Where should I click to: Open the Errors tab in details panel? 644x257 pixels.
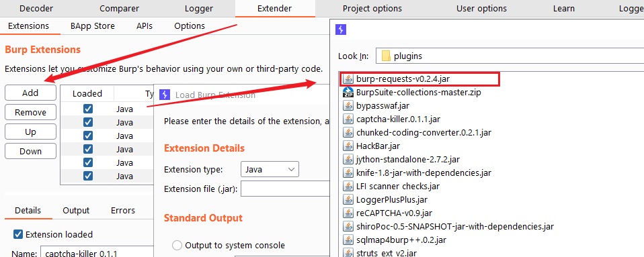point(123,210)
